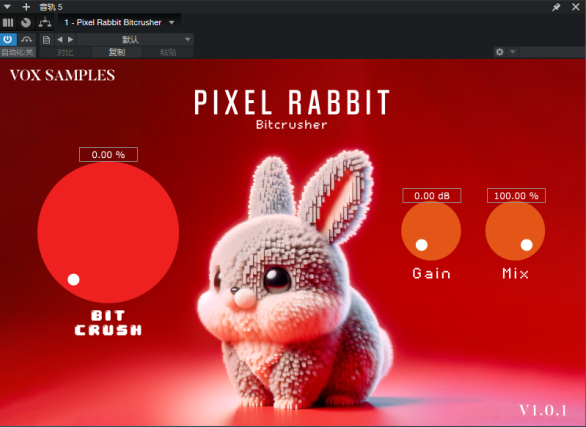Click the 0.00 dB Gain value box
The height and width of the screenshot is (427, 586).
[432, 195]
